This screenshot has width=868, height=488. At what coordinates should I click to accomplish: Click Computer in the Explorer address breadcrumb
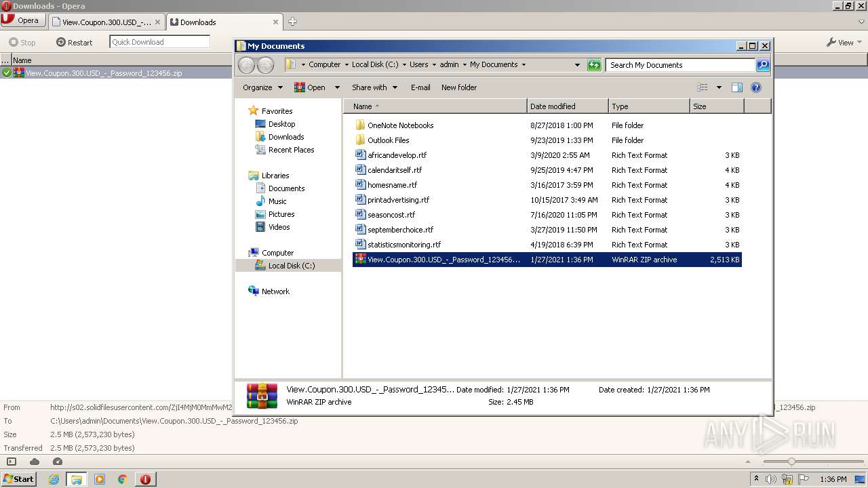coord(324,64)
